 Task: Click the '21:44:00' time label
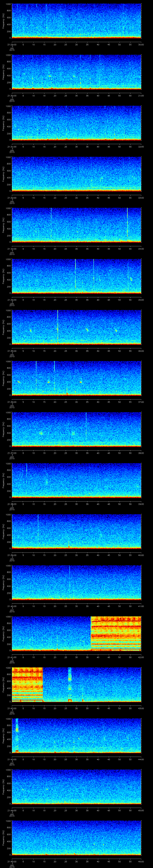(12, 810)
